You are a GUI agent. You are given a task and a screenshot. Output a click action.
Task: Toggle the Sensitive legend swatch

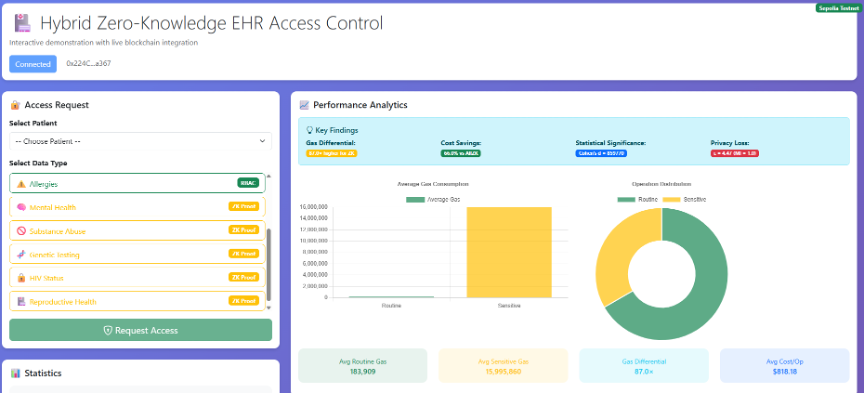pyautogui.click(x=672, y=199)
